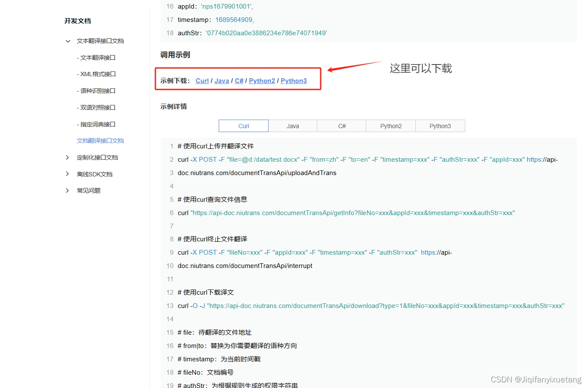Switch to the Python3 example tab
Screen dimensions: 588x388
pos(440,126)
